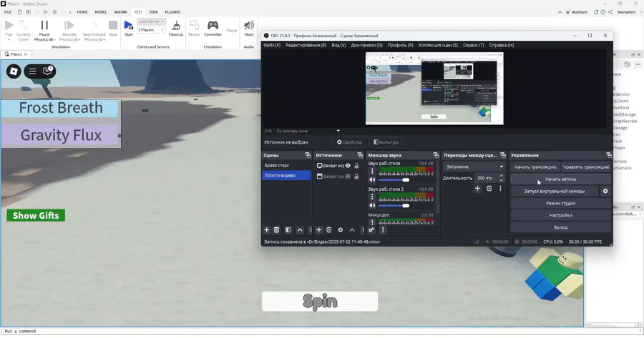This screenshot has width=644, height=338.
Task: Click the OBS preview thumbnail area
Action: click(x=434, y=88)
